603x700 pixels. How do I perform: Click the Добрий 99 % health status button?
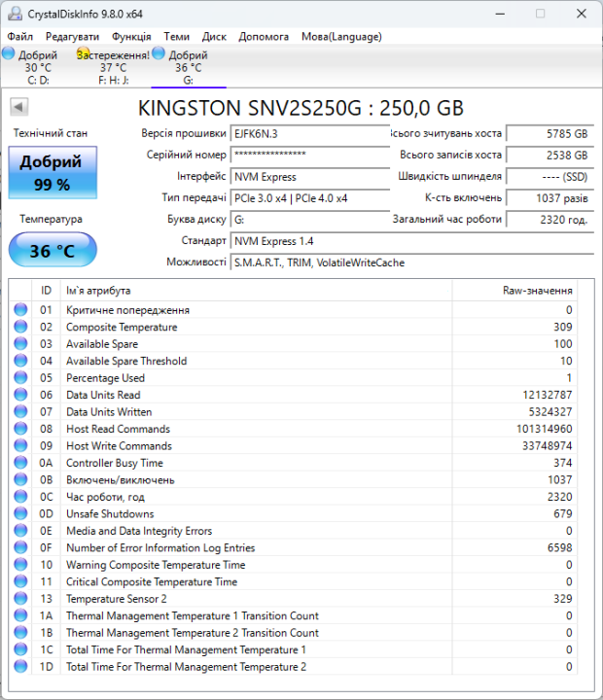[x=53, y=172]
